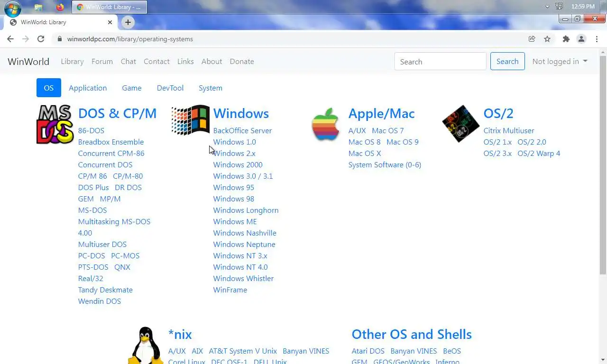Open a new tab with the plus button
Image resolution: width=607 pixels, height=364 pixels.
[x=128, y=22]
